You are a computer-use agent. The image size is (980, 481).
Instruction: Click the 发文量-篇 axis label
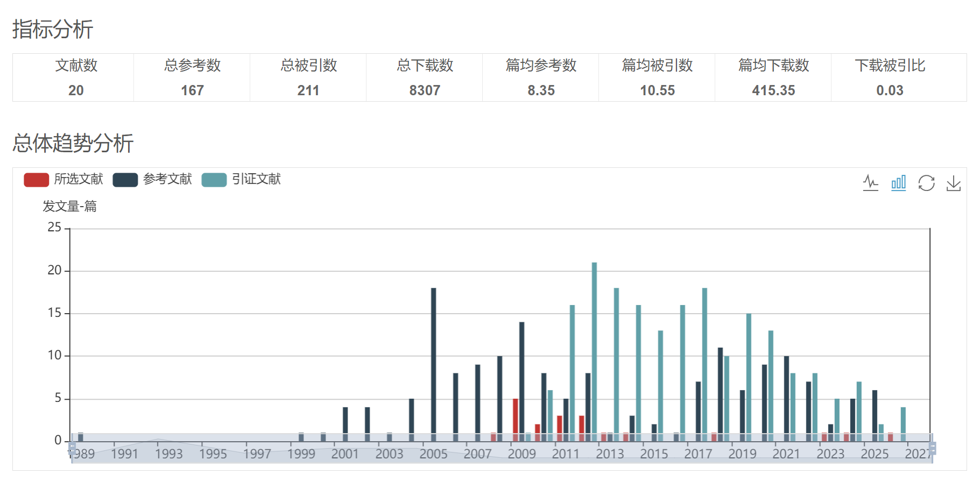pos(70,206)
